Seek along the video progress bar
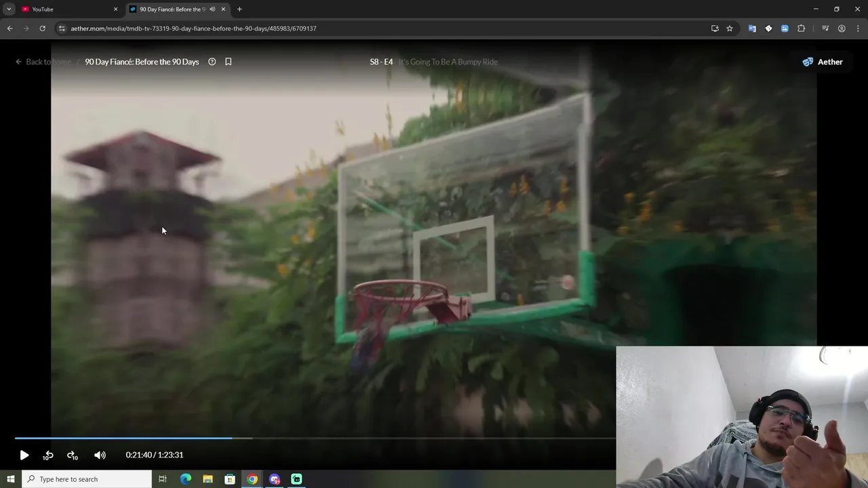Screen dimensions: 868x488 click(315, 439)
